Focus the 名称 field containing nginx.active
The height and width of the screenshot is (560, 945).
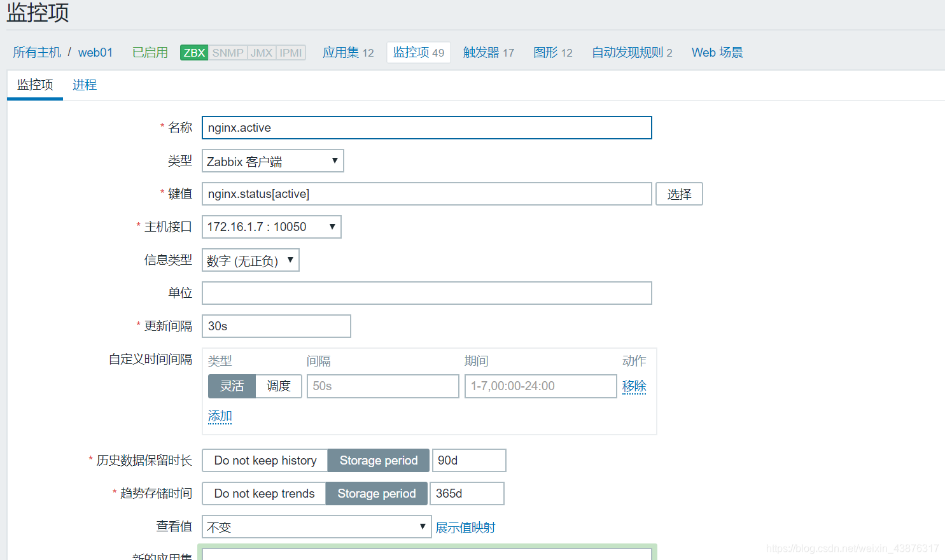point(427,127)
